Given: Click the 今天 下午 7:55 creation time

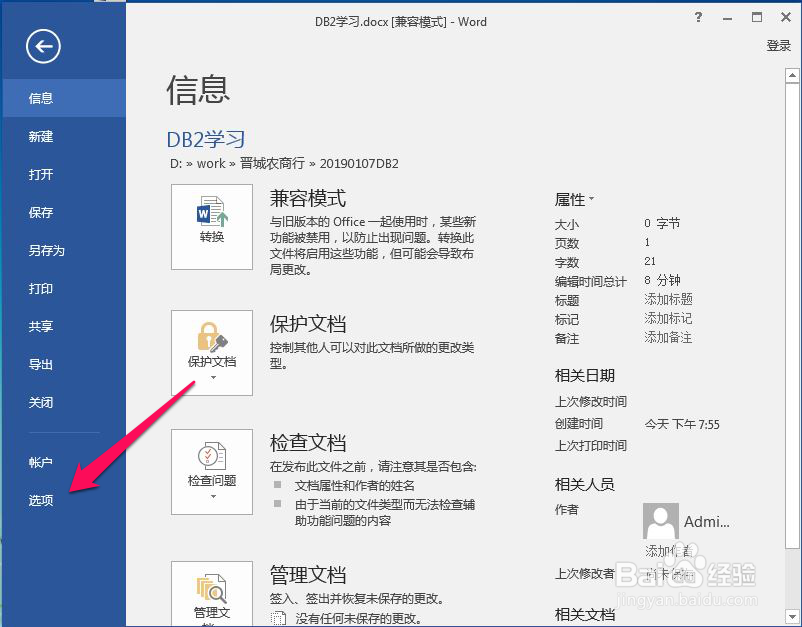Looking at the screenshot, I should [682, 424].
